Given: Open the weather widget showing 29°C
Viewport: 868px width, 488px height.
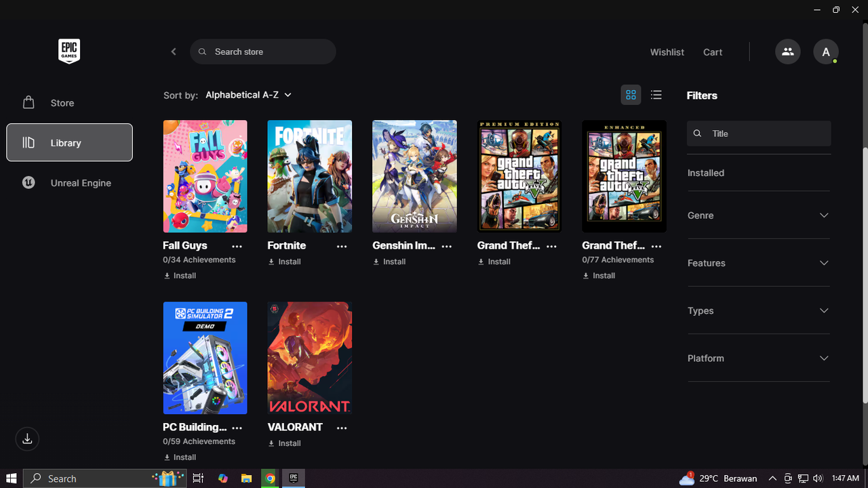Looking at the screenshot, I should coord(718,479).
